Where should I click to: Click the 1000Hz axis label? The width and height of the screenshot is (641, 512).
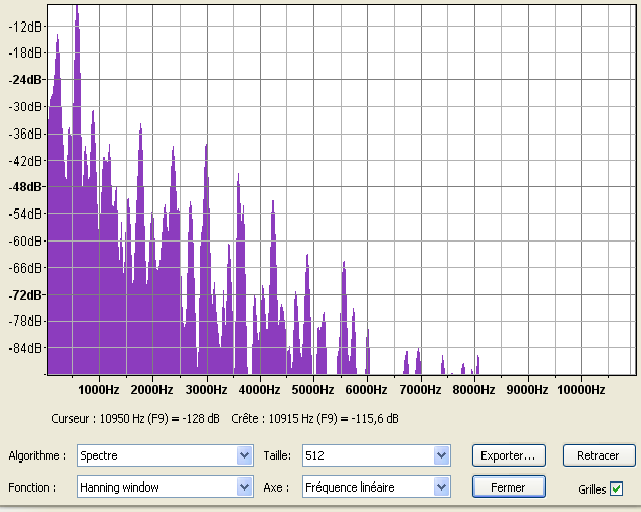[99, 390]
